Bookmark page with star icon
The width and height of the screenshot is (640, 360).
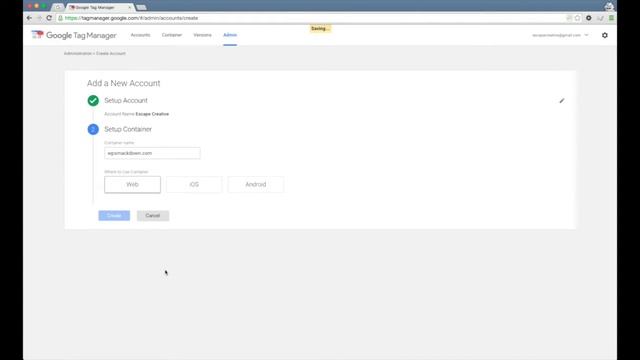[x=577, y=18]
